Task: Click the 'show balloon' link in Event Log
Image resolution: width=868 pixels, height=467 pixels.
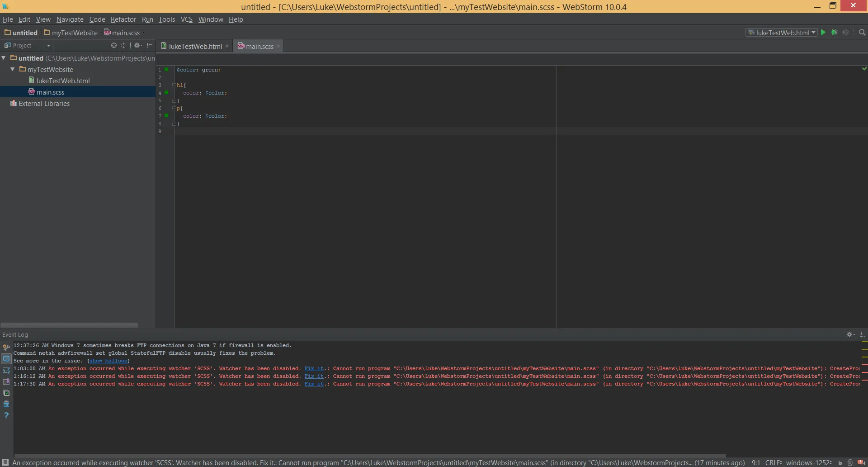Action: click(108, 361)
